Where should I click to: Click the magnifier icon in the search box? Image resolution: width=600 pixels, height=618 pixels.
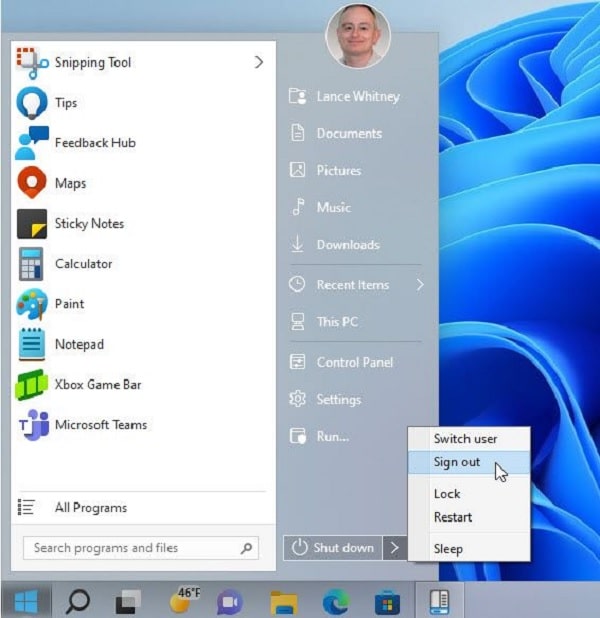coord(246,548)
